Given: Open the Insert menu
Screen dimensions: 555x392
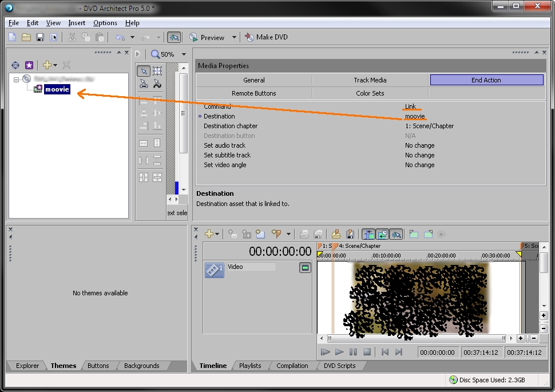Looking at the screenshot, I should [77, 23].
